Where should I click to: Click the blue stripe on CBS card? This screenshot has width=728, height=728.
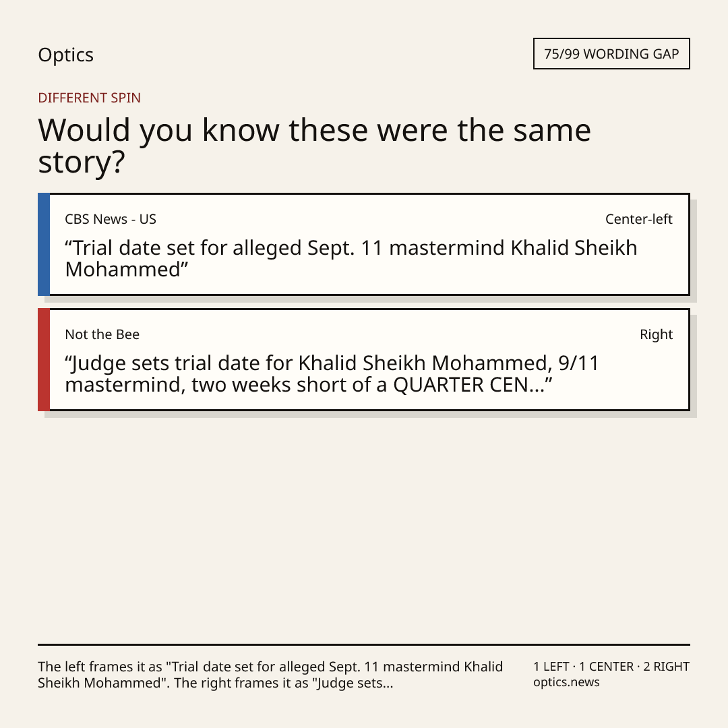[x=44, y=244]
